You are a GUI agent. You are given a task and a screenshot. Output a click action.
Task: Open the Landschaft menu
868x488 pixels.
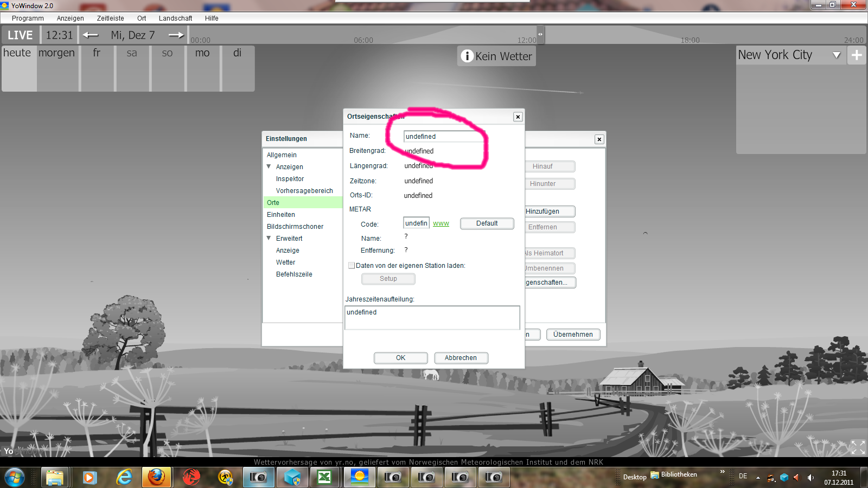pos(175,18)
